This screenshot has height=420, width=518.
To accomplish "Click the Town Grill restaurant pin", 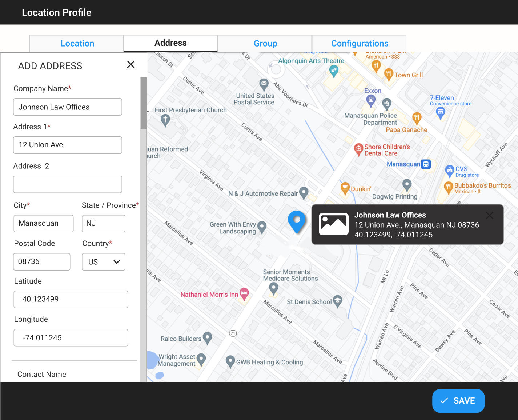I will pyautogui.click(x=389, y=75).
